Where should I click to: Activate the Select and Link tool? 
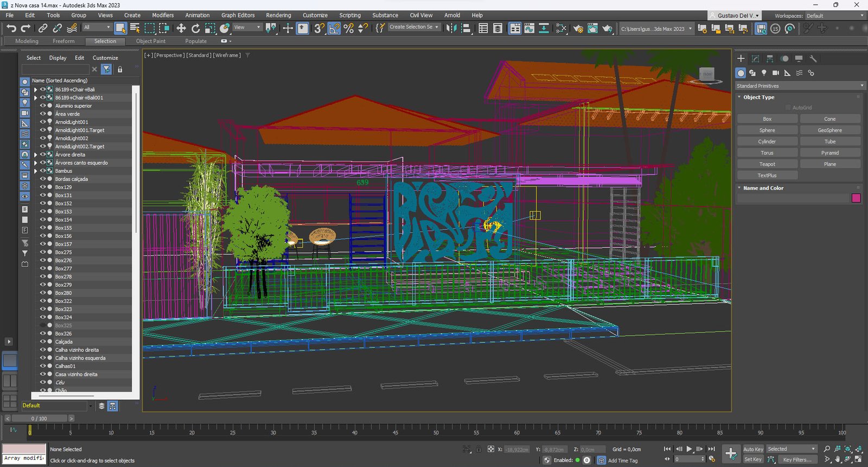(43, 28)
